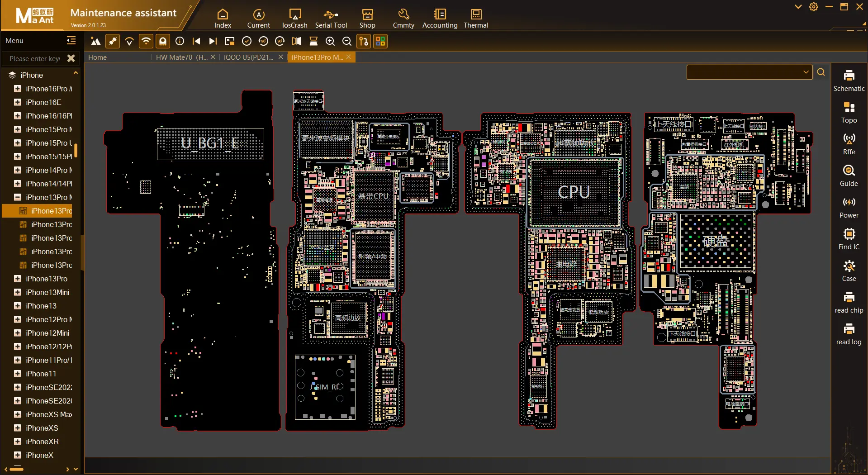Click the info circle toolbar icon
Screen dimensions: 868x475
click(180, 42)
